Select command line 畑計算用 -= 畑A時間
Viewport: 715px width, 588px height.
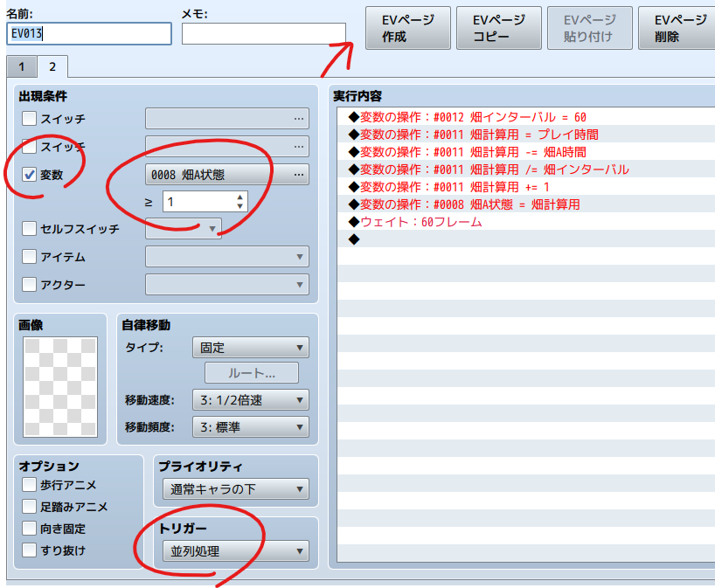coord(526,152)
